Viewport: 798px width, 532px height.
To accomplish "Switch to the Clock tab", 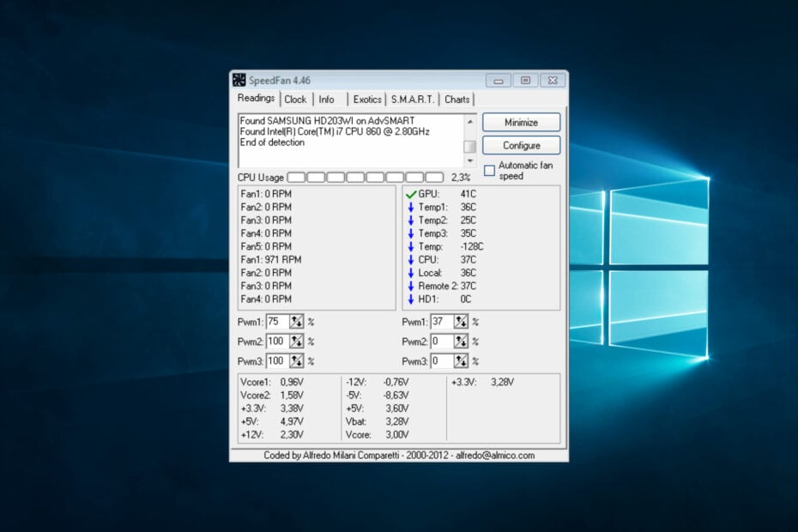I will [296, 100].
